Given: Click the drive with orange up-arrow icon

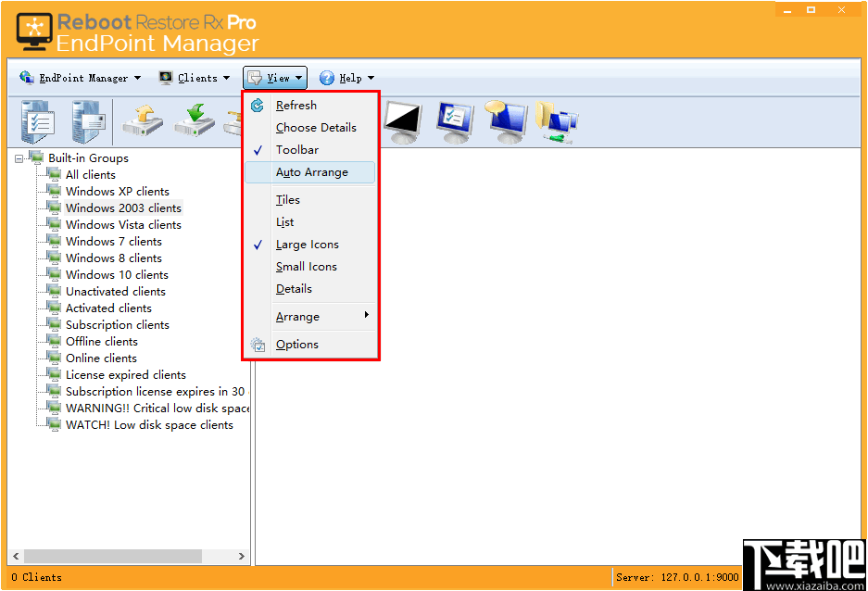Looking at the screenshot, I should click(x=143, y=120).
